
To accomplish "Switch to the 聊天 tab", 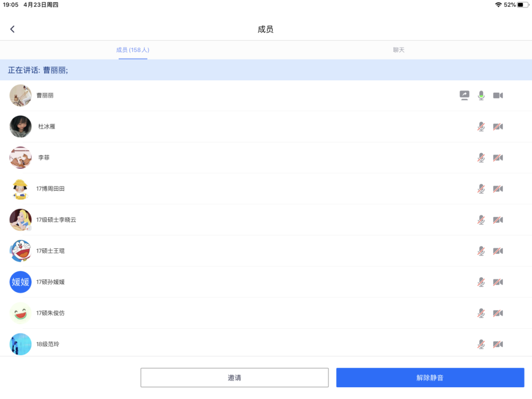I will [x=399, y=50].
